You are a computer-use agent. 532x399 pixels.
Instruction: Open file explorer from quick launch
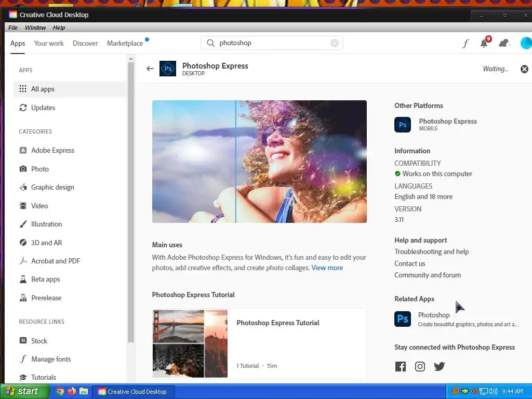tap(84, 391)
